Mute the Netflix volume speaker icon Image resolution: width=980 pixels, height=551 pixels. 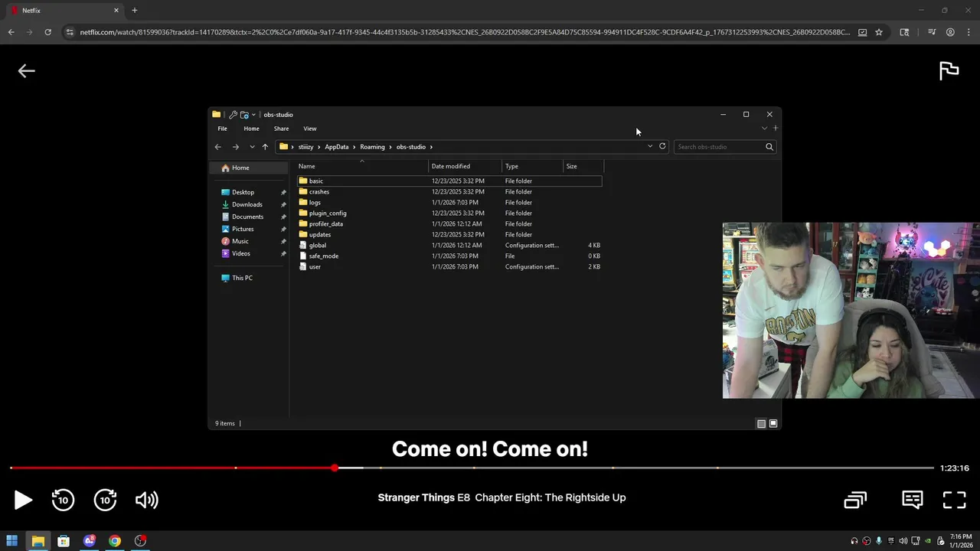(146, 500)
